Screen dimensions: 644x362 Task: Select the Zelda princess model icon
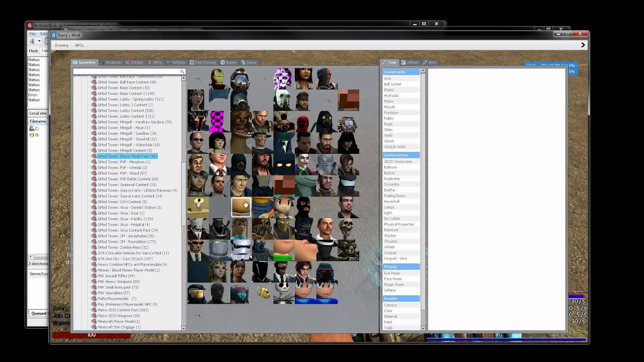coord(219,272)
